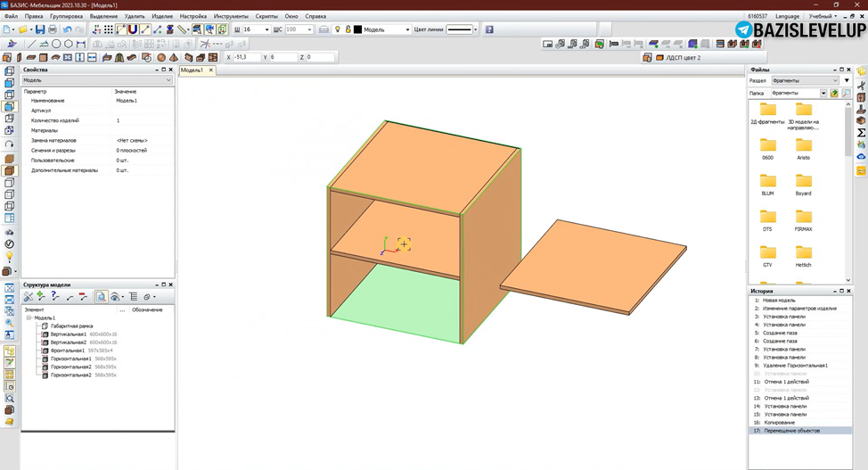Open the Hettich folder
The height and width of the screenshot is (470, 868).
click(x=803, y=257)
